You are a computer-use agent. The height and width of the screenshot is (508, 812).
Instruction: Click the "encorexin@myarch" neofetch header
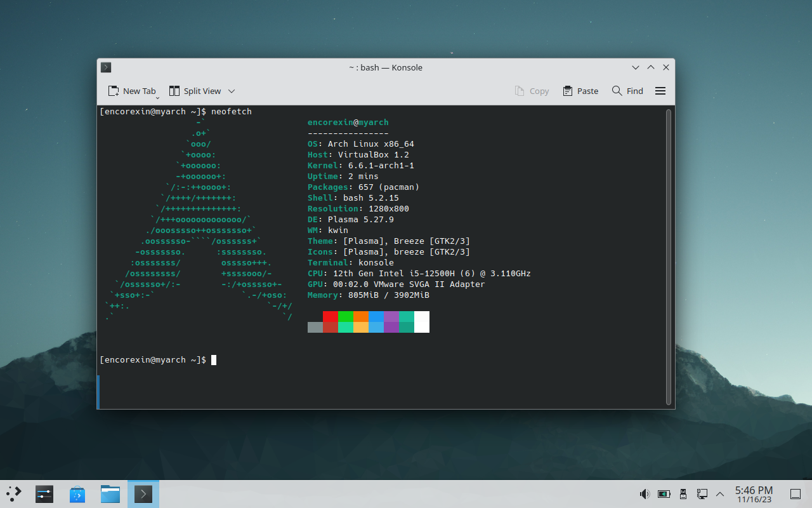tap(348, 123)
